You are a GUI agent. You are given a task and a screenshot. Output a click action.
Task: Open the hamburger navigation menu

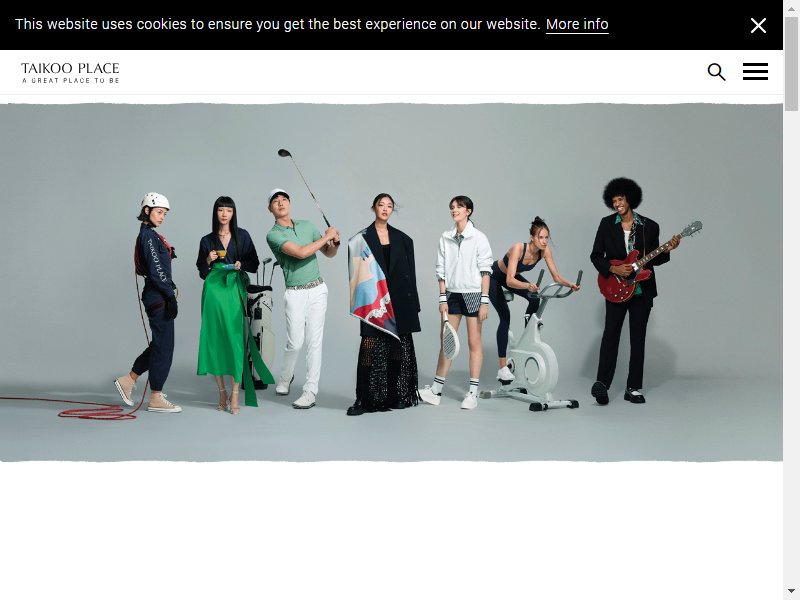755,72
